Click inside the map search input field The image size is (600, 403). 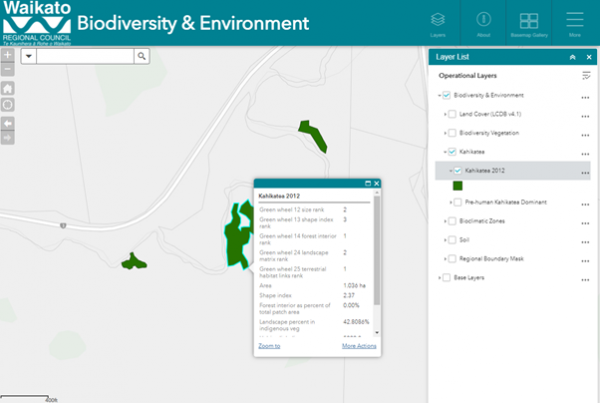coord(85,57)
